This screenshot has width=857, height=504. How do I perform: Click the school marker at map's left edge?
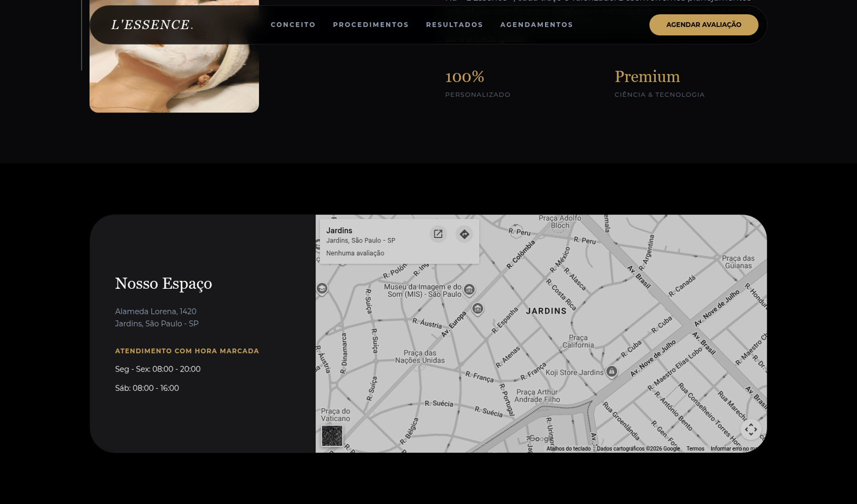(x=322, y=289)
